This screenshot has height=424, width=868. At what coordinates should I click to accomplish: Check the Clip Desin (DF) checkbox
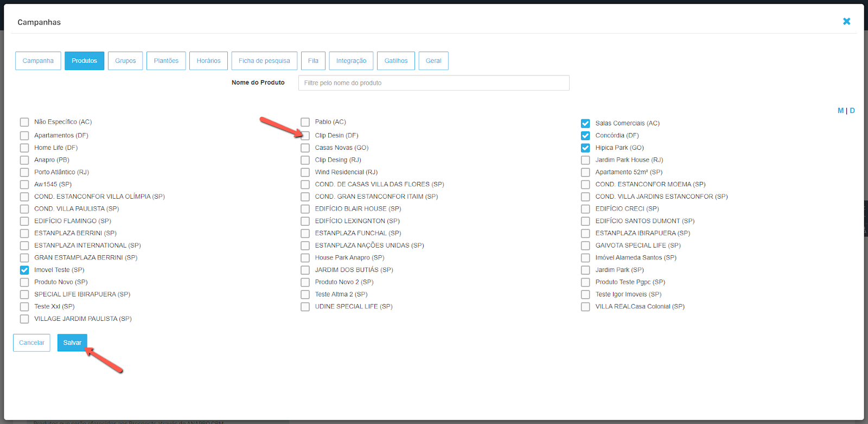click(x=305, y=136)
